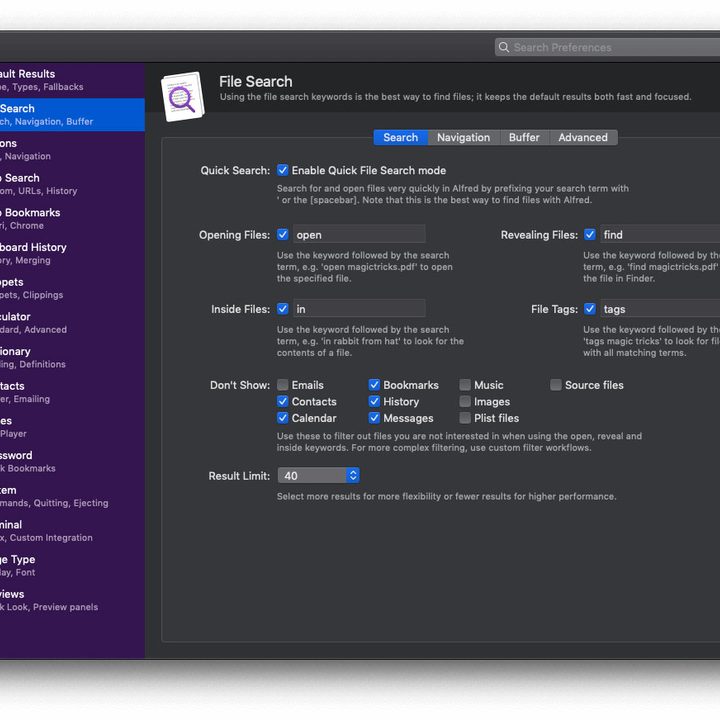Select the sidebar item subtitled Navigation
Screen dimensions: 720x720
pyautogui.click(x=72, y=149)
